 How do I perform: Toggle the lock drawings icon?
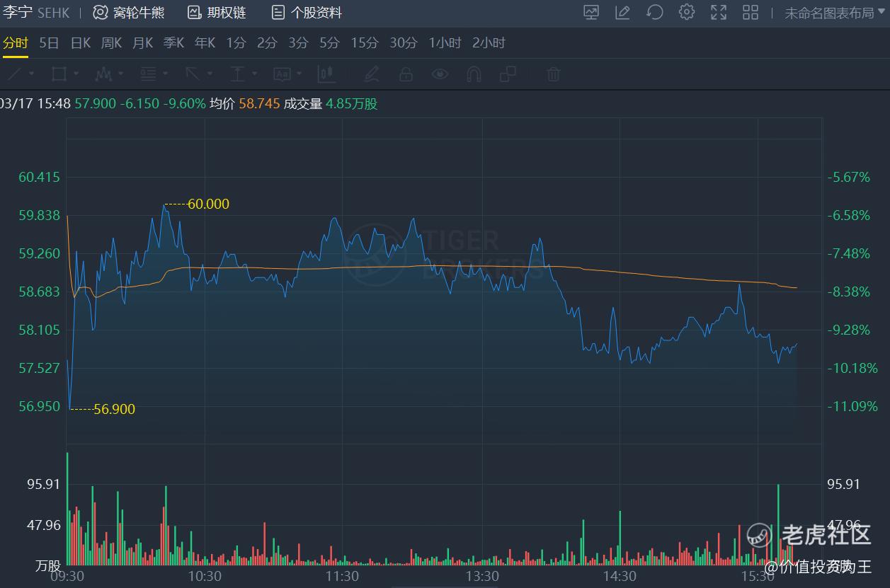click(406, 74)
